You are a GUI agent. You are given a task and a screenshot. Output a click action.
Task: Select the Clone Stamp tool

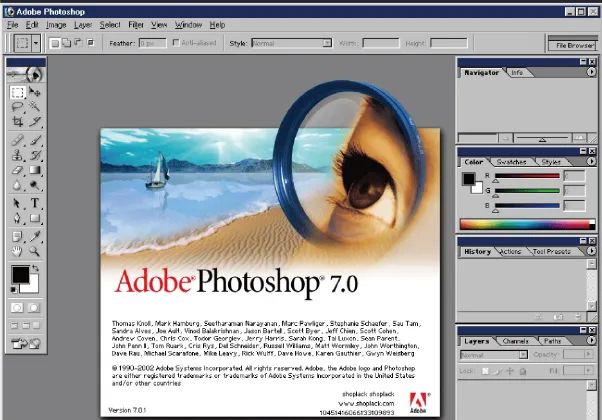pyautogui.click(x=17, y=155)
